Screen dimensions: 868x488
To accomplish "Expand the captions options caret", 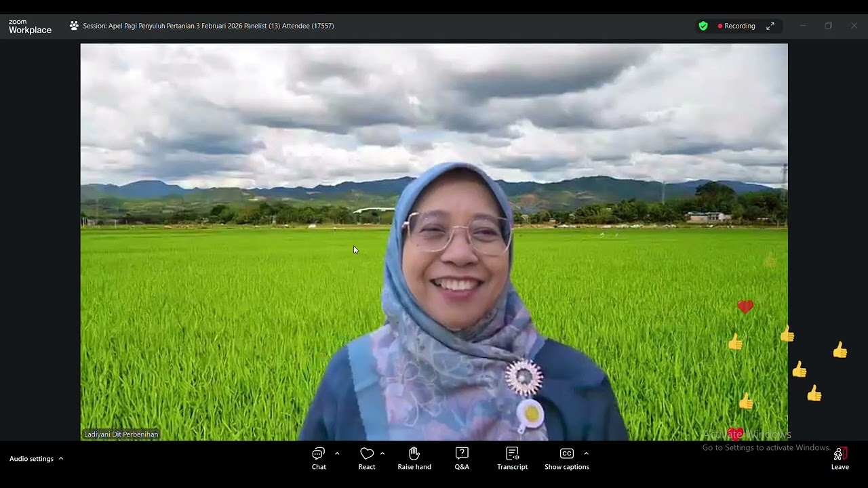I will point(586,453).
